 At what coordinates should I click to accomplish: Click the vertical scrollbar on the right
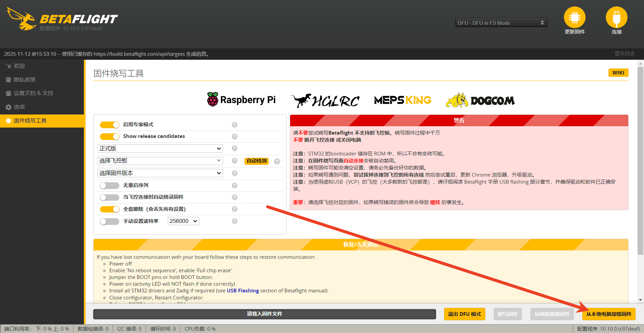pos(640,161)
